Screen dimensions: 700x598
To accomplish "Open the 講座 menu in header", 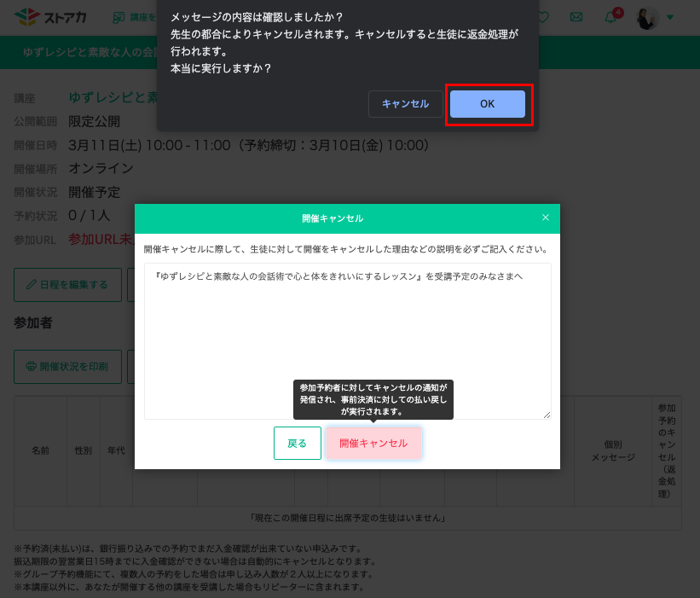I will point(134,17).
